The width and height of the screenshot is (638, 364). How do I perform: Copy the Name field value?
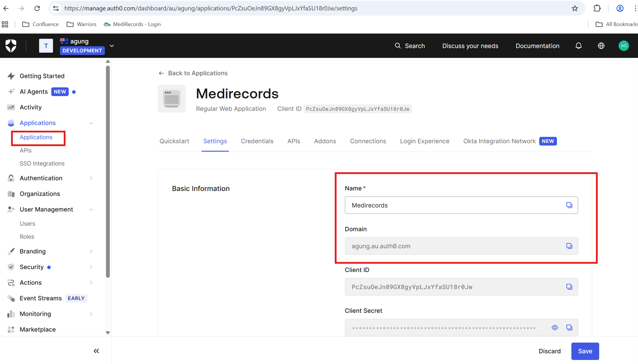click(569, 205)
